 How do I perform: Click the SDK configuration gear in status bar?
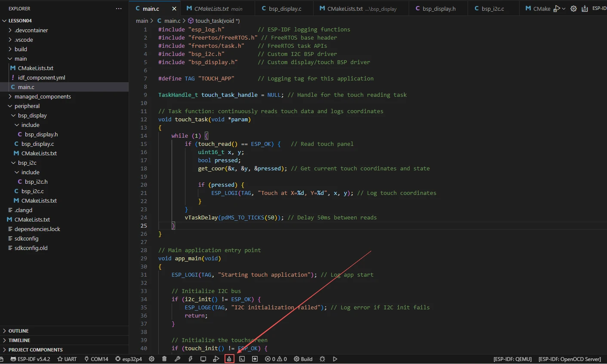(x=151, y=359)
